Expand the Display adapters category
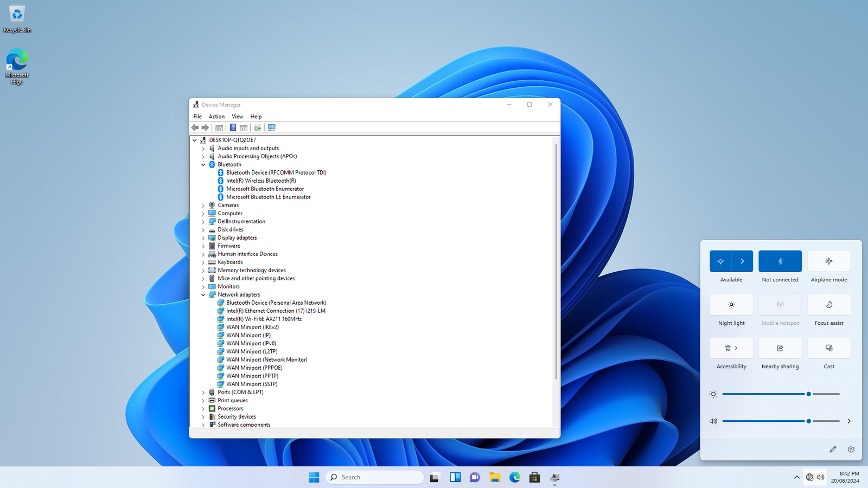 [x=203, y=237]
